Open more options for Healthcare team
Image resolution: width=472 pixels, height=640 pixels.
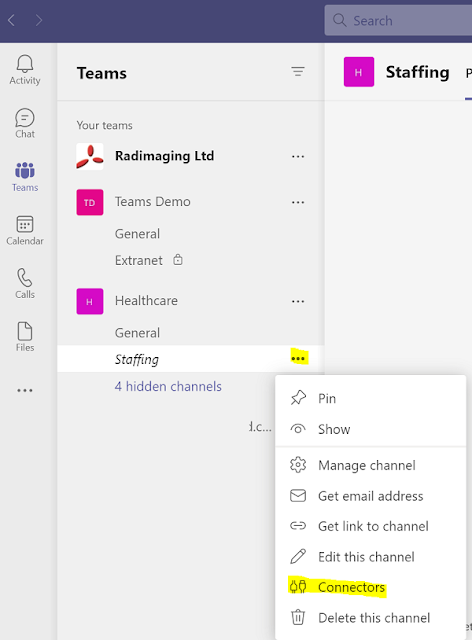tap(298, 301)
